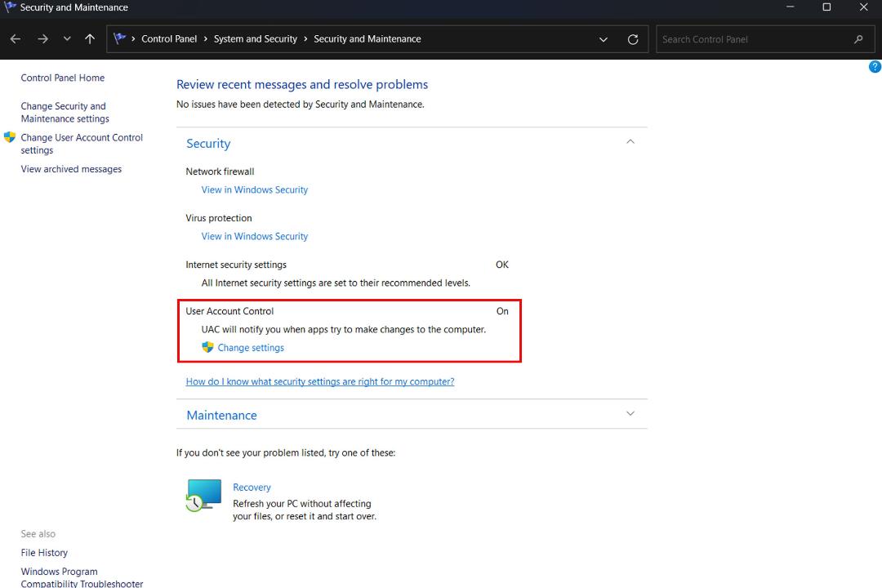The height and width of the screenshot is (588, 882).
Task: Open the address bar history dropdown
Action: click(603, 39)
